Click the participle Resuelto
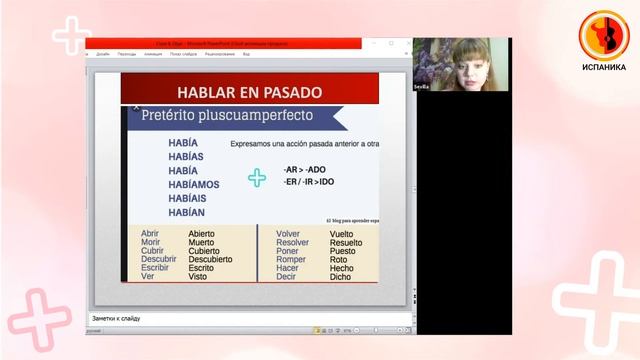Image resolution: width=640 pixels, height=360 pixels. click(x=346, y=243)
